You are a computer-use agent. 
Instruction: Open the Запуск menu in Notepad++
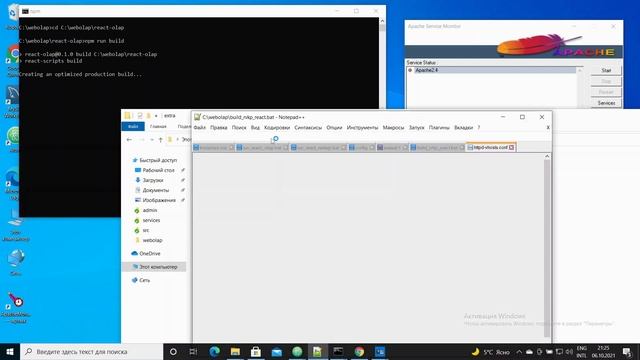click(416, 128)
